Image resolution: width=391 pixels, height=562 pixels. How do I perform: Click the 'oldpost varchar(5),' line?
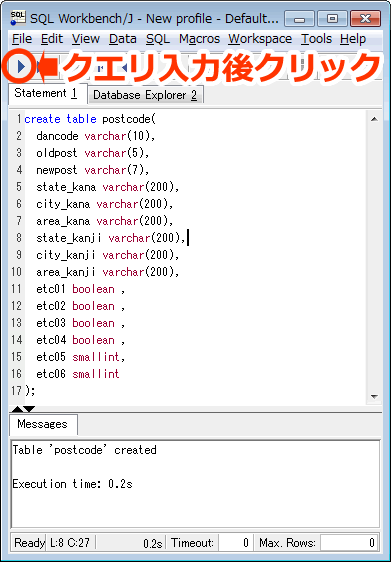coord(93,153)
